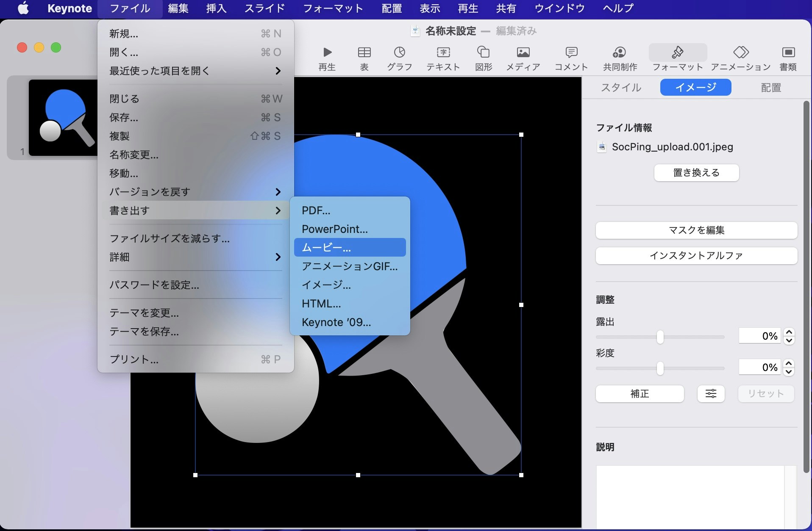The height and width of the screenshot is (531, 812).
Task: Click the インスタントアルファ button
Action: 696,256
